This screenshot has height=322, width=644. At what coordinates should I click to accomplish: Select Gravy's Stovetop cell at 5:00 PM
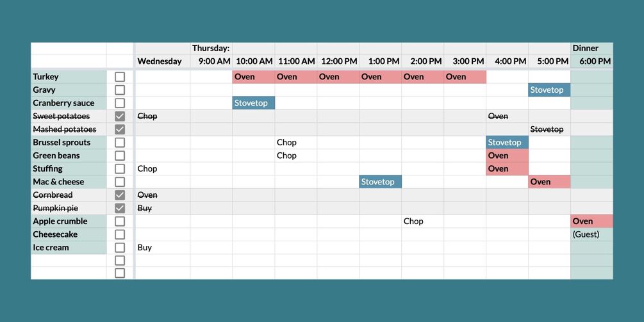549,90
